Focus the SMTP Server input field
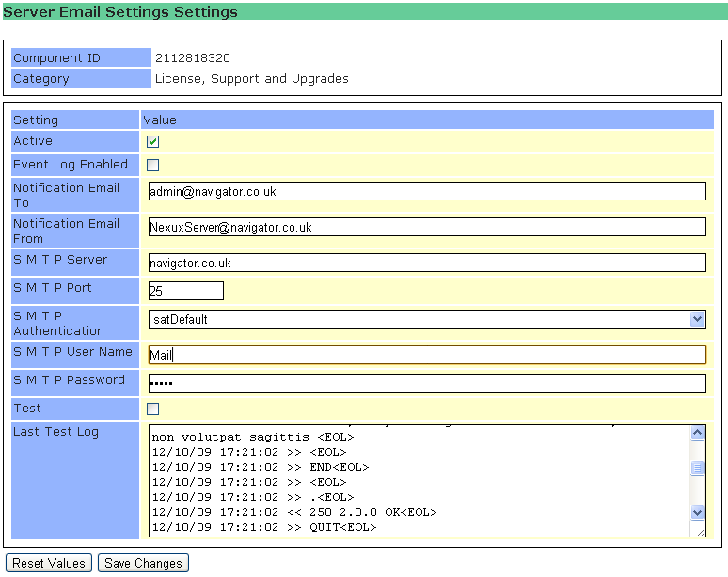 coord(427,263)
